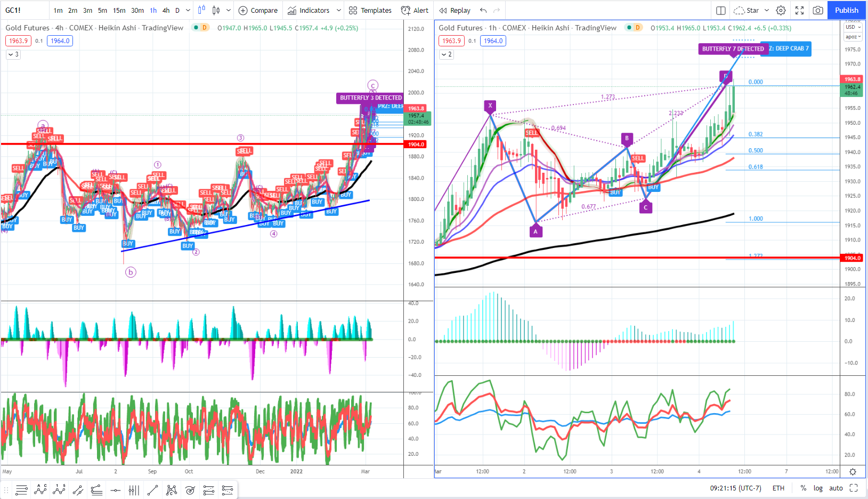Select the candles chart type icon
Image resolution: width=868 pixels, height=499 pixels.
(x=216, y=10)
